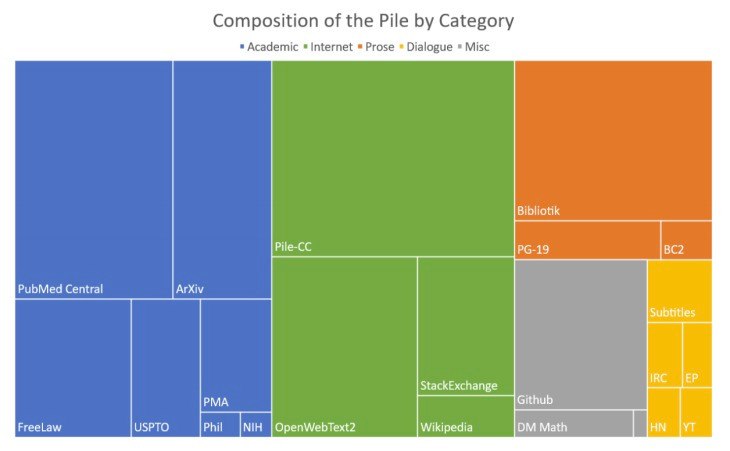This screenshot has width=730, height=451.
Task: Click the FreeLaw block
Action: 72,367
